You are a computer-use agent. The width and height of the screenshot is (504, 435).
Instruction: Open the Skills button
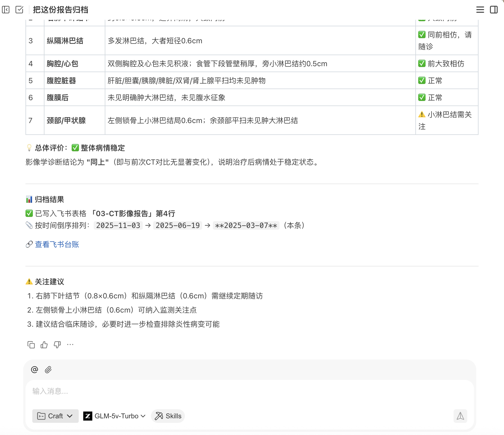pyautogui.click(x=168, y=416)
